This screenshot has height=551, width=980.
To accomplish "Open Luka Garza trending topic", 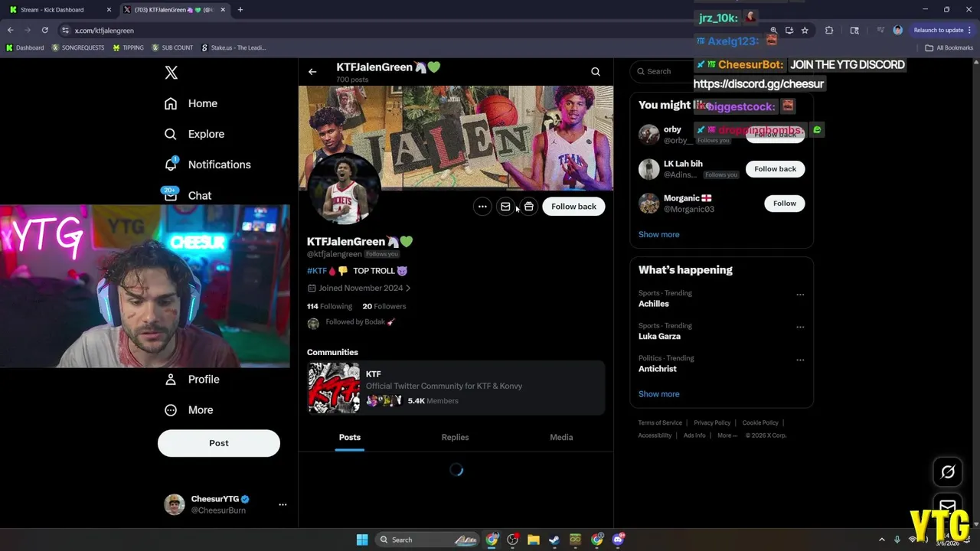I will coord(659,337).
